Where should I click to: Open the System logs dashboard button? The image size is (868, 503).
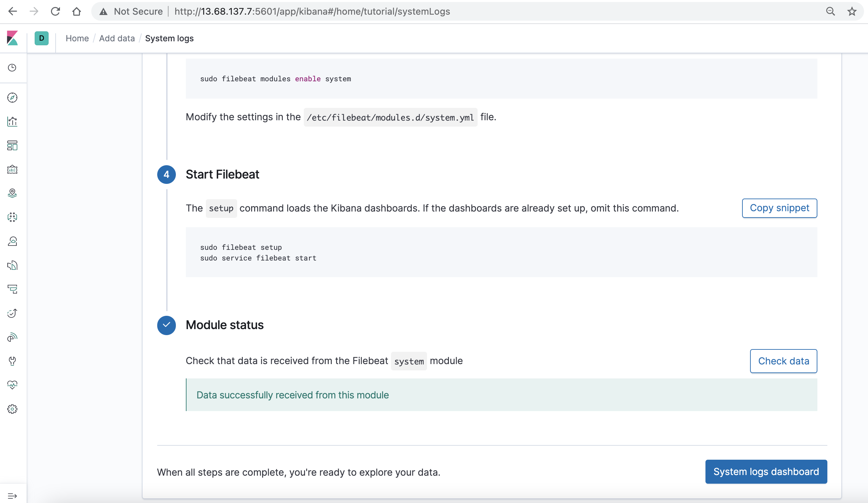(x=766, y=472)
